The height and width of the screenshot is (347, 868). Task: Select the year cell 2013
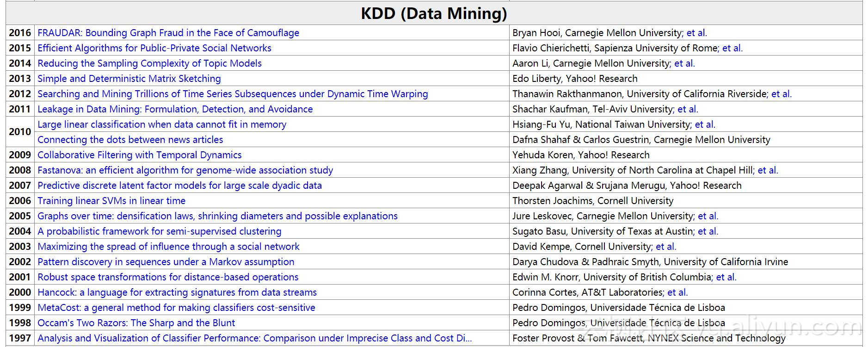tap(20, 79)
